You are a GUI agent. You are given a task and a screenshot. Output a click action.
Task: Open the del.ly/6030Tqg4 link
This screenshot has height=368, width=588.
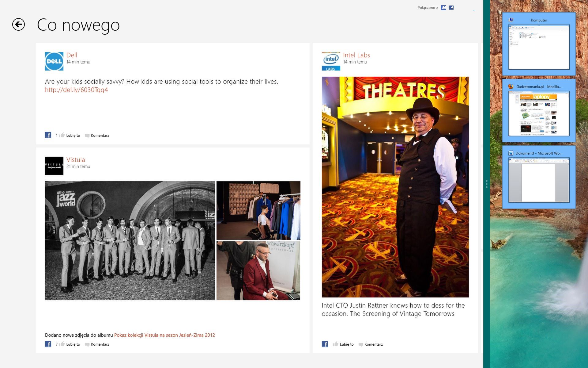pyautogui.click(x=76, y=90)
